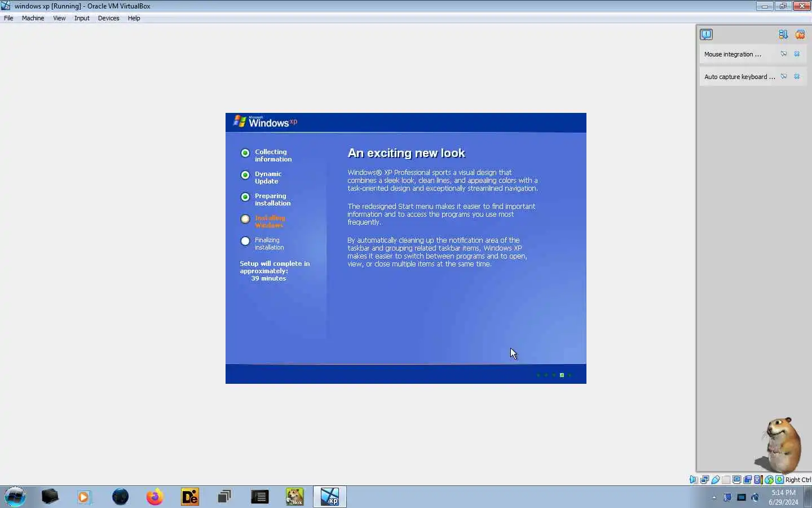Open the Windows Start button
This screenshot has width=812, height=508.
click(15, 497)
